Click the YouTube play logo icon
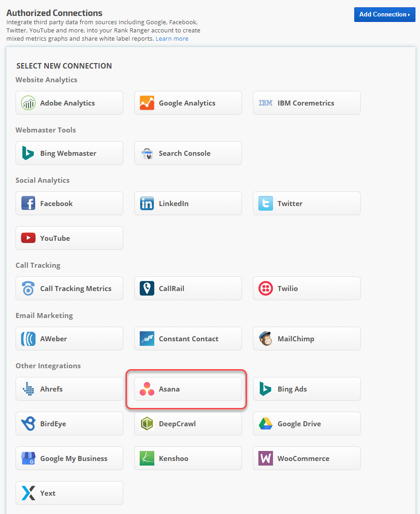This screenshot has height=514, width=420. tap(28, 238)
